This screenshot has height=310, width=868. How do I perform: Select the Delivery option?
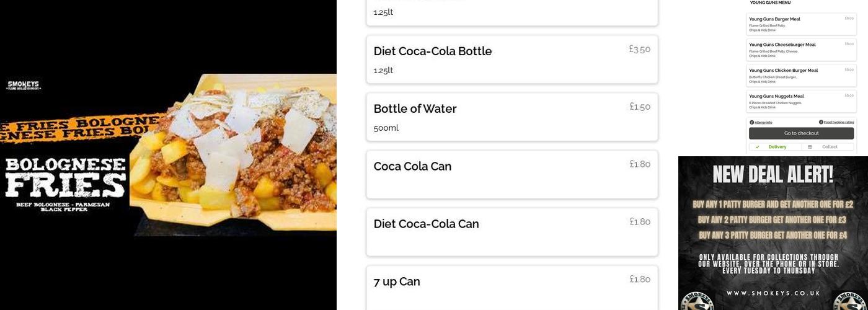pyautogui.click(x=776, y=147)
